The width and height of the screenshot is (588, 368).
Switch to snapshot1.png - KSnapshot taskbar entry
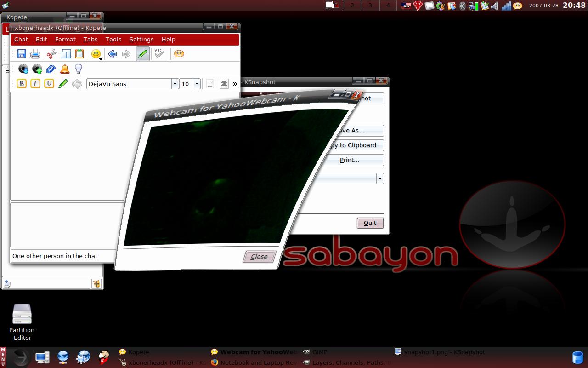coord(440,352)
